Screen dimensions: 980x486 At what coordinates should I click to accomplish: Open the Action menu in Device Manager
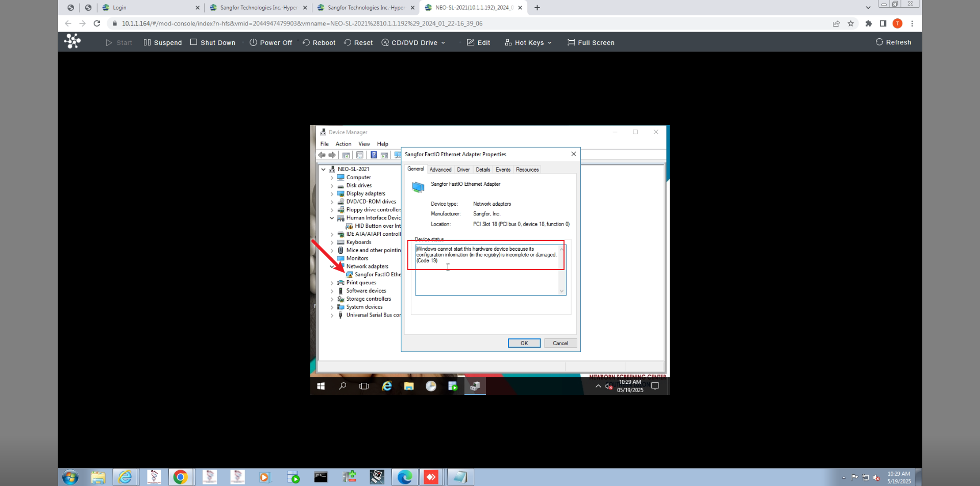point(344,144)
